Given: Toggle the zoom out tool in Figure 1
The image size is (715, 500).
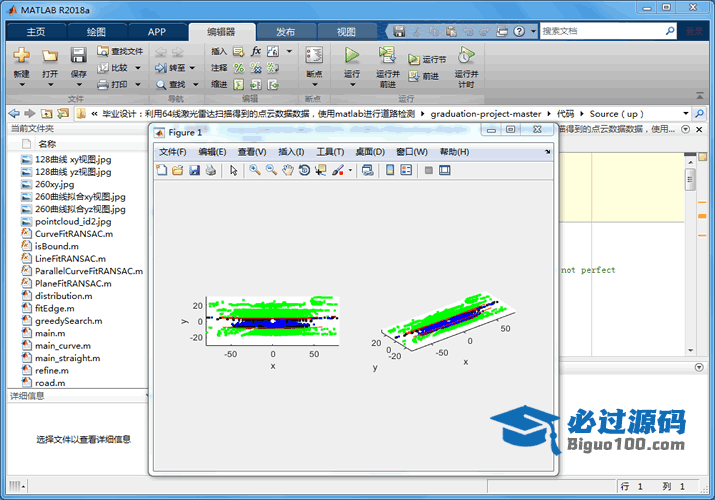Looking at the screenshot, I should [271, 170].
